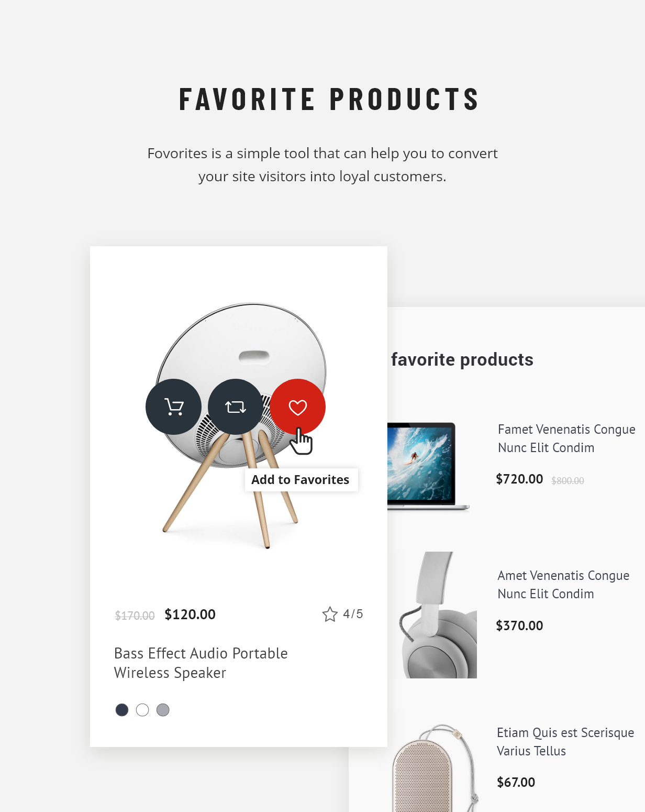
Task: Select the gray color swatch
Action: pyautogui.click(x=163, y=710)
